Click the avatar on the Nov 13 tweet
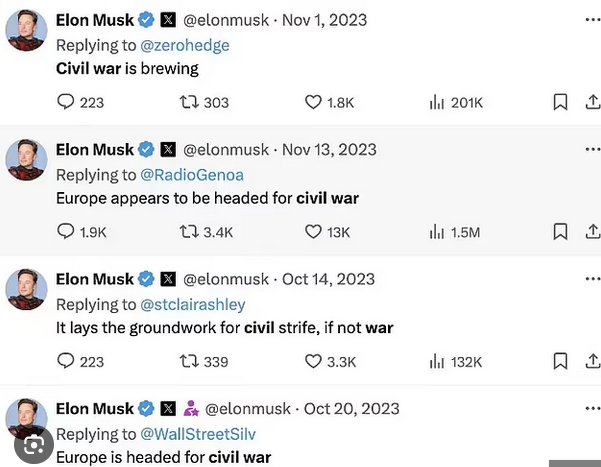Viewport: 601px width, 467px height. 26,159
